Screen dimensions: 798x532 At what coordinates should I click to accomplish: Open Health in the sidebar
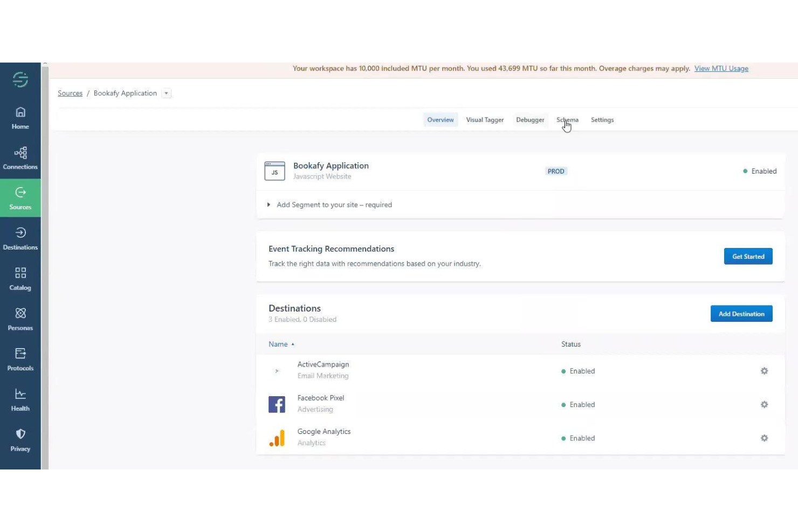click(x=20, y=400)
